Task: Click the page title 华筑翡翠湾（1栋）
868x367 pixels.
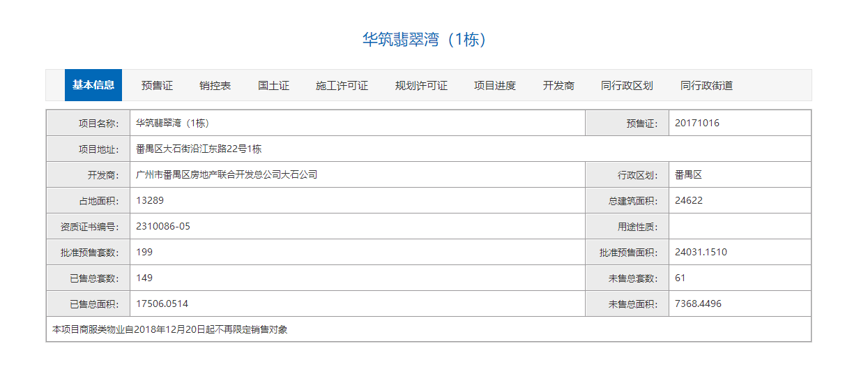Action: 425,40
